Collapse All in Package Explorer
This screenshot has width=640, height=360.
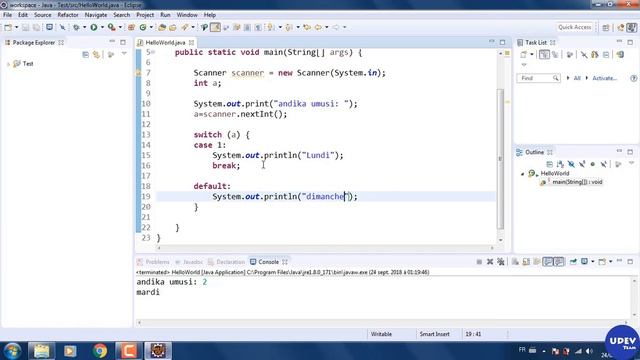coord(85,54)
